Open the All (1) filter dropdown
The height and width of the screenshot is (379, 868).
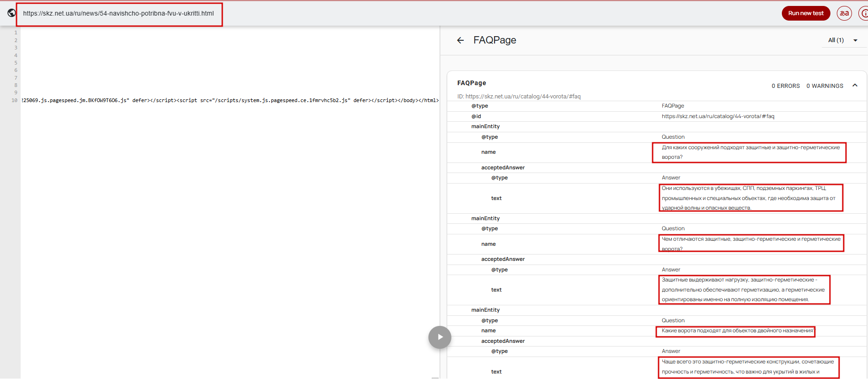point(843,40)
